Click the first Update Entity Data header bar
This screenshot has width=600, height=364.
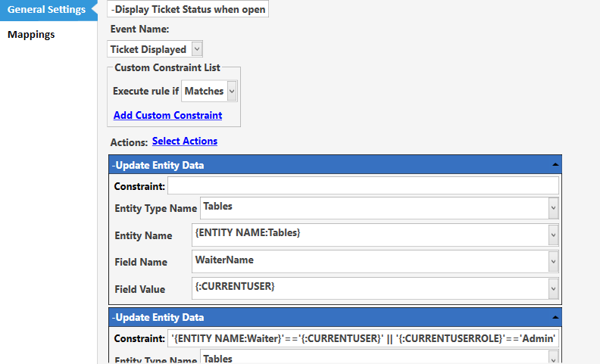335,165
